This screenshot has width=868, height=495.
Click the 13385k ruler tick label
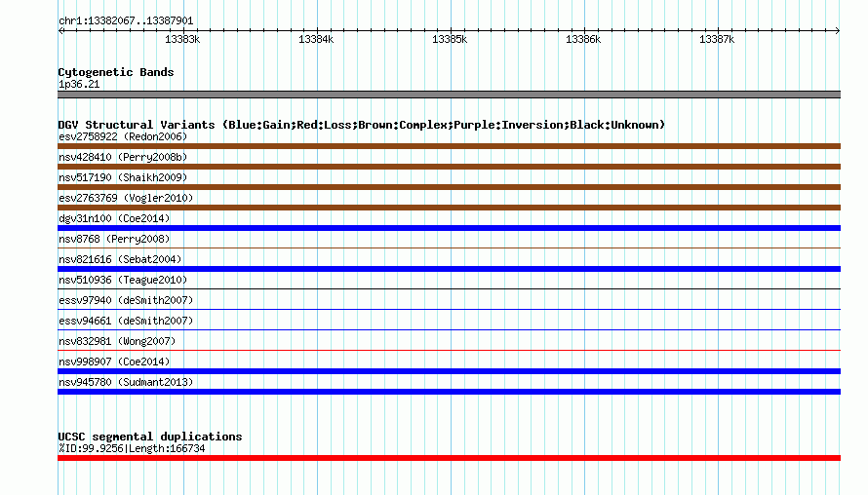click(x=450, y=39)
